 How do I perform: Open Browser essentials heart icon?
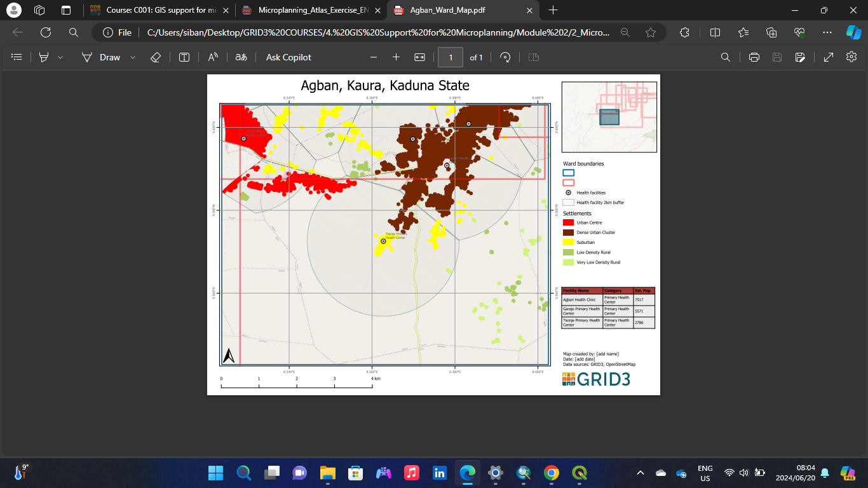799,32
